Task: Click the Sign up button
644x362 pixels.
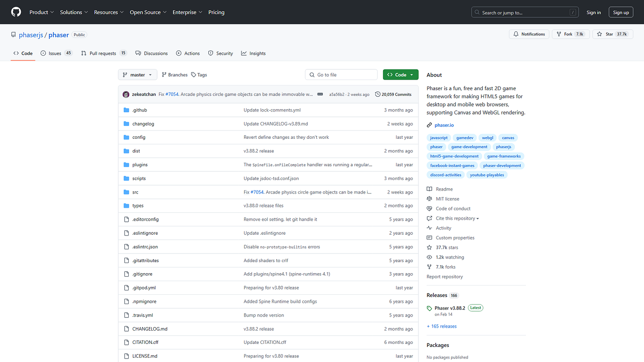Action: [621, 12]
